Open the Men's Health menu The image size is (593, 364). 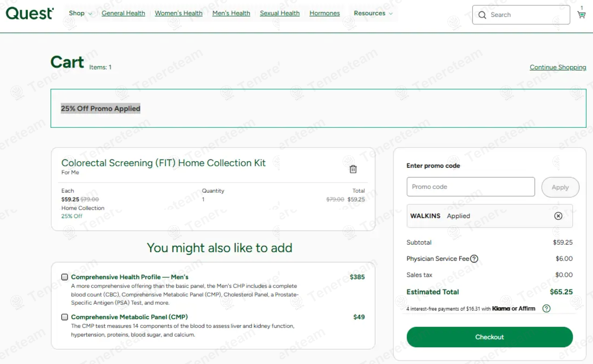tap(231, 13)
